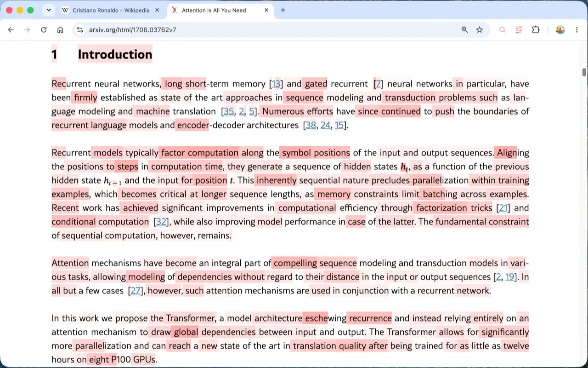This screenshot has width=588, height=368.
Task: Click the words "factorization tricks"
Action: tap(454, 208)
